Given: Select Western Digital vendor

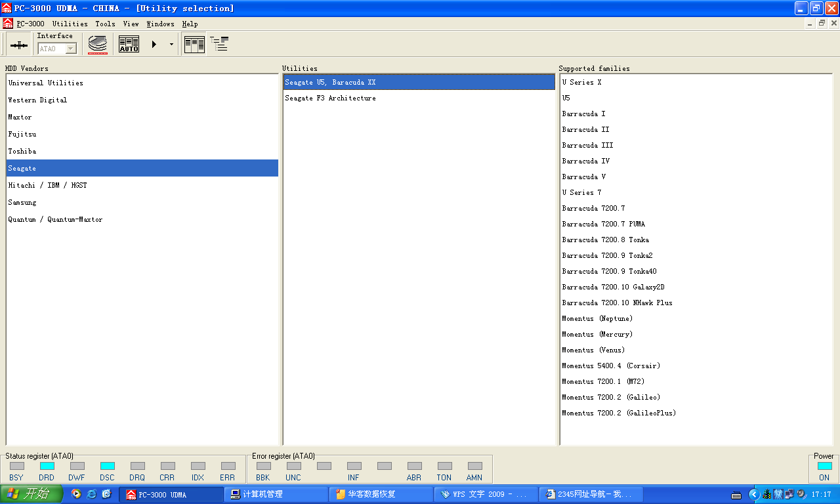Looking at the screenshot, I should pyautogui.click(x=142, y=100).
